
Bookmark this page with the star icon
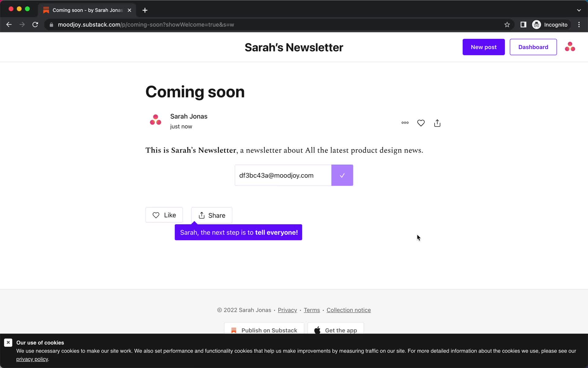(x=507, y=25)
